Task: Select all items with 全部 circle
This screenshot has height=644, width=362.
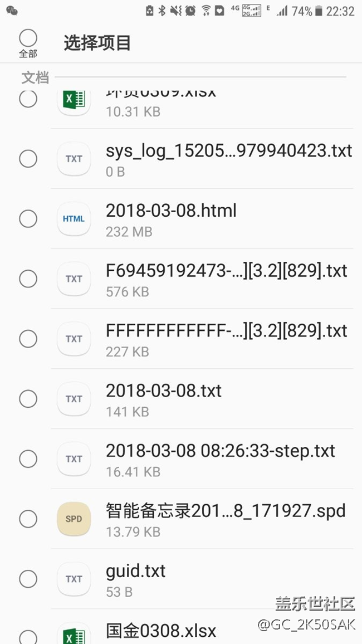Action: [x=28, y=39]
